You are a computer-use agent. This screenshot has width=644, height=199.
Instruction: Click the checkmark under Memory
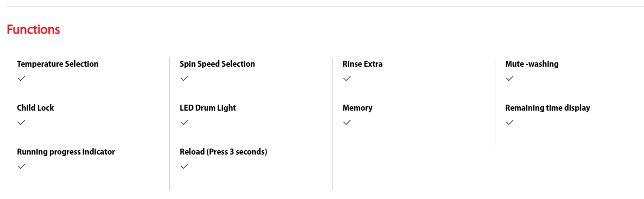click(347, 122)
